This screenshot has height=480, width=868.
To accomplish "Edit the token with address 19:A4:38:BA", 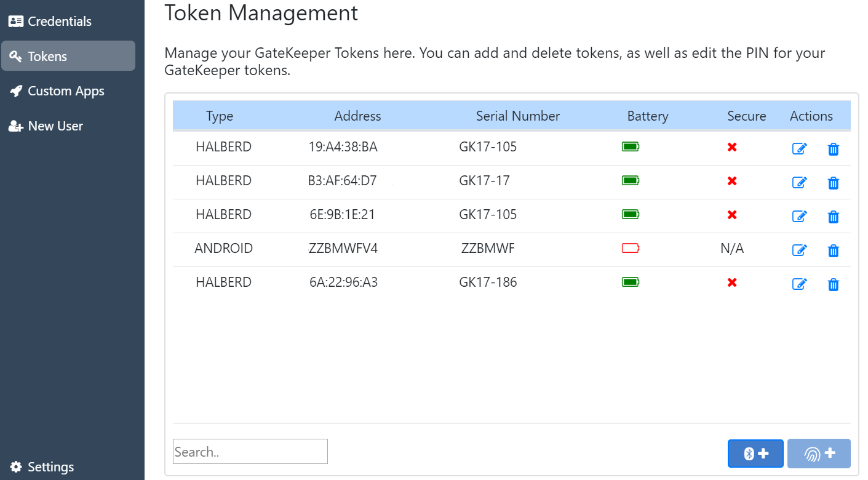I will [799, 149].
